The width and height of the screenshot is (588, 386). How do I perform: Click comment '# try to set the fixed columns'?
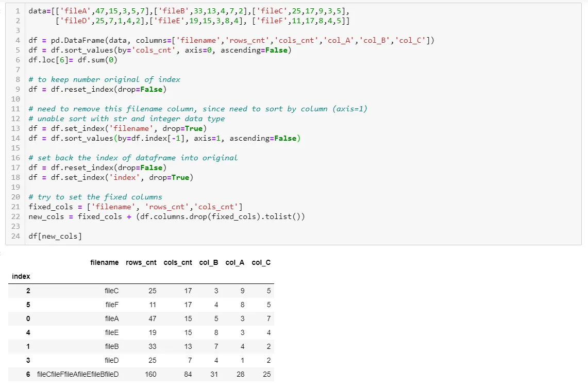pyautogui.click(x=95, y=197)
